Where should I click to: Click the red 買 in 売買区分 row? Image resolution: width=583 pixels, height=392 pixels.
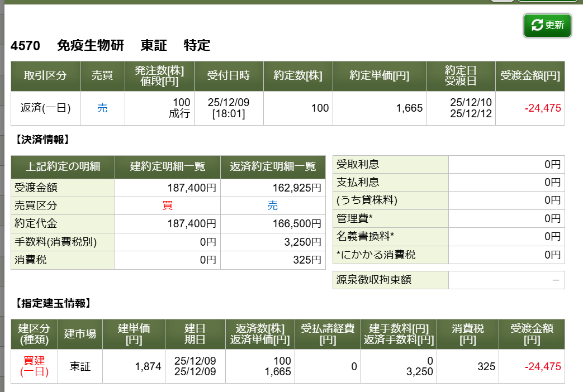click(x=167, y=205)
